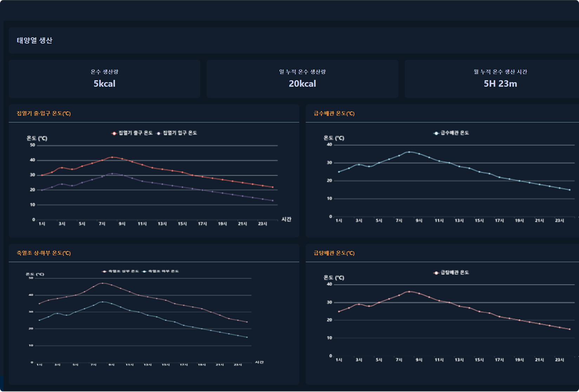Click the 5H 23m value
This screenshot has height=392, width=579.
[500, 84]
